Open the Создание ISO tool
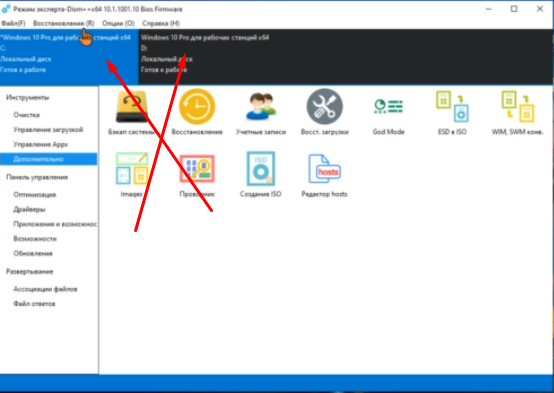 pyautogui.click(x=261, y=175)
